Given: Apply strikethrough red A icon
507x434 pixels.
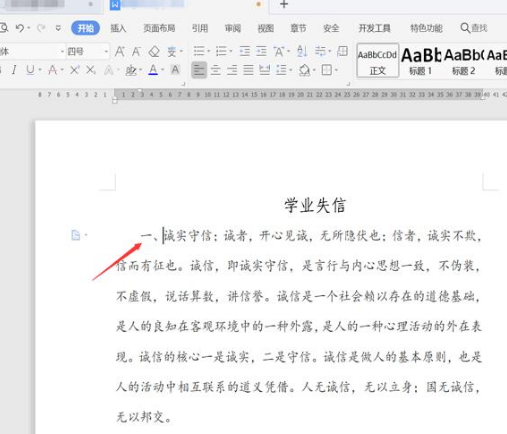Looking at the screenshot, I should tap(52, 70).
